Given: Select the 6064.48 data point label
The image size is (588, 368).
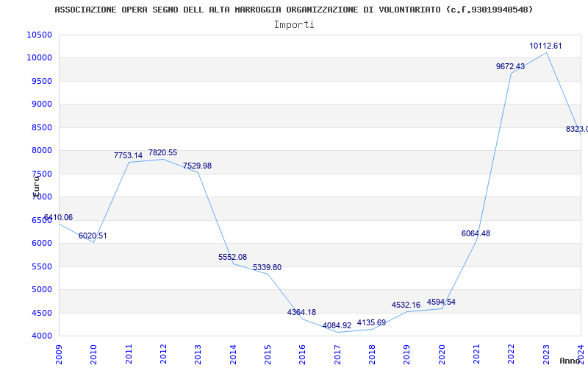Looking at the screenshot, I should 476,233.
